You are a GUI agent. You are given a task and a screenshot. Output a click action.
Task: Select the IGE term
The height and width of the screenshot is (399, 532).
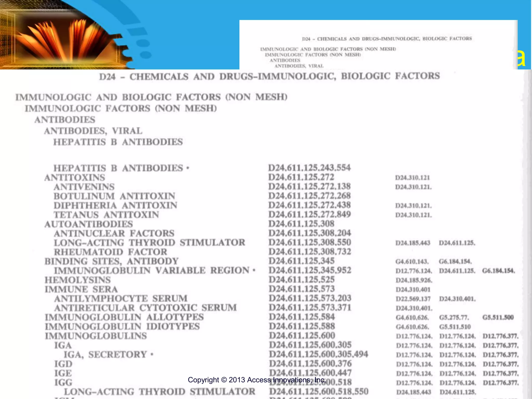pos(63,373)
